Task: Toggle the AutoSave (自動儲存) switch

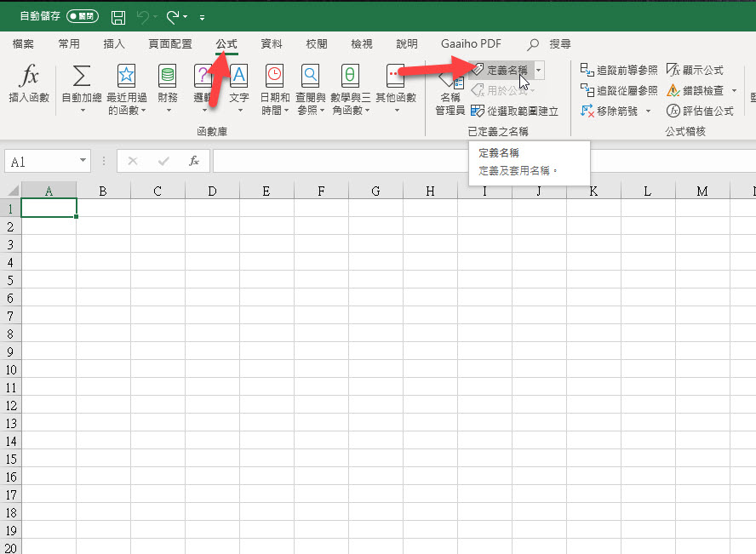Action: (x=83, y=16)
